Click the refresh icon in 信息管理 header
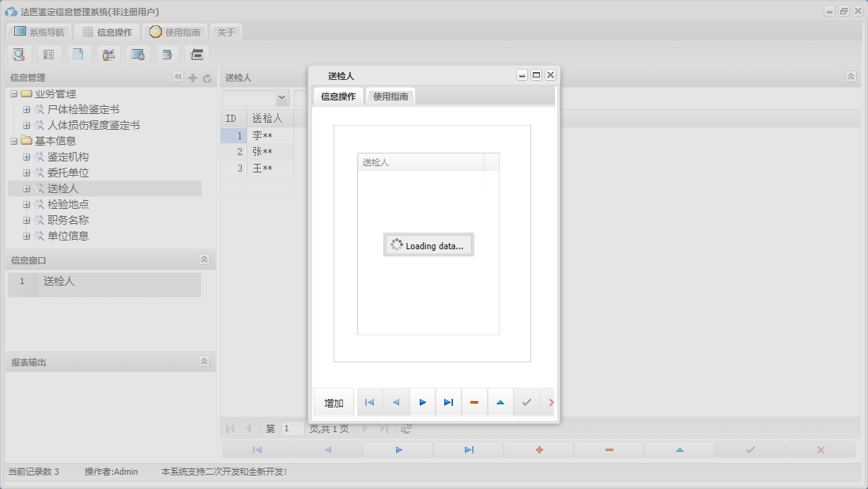The image size is (868, 489). coord(207,78)
